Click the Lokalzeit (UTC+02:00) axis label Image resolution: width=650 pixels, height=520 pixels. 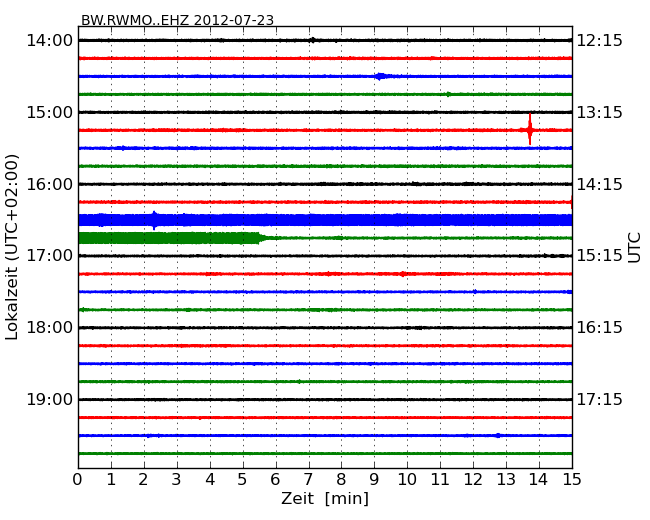12,247
